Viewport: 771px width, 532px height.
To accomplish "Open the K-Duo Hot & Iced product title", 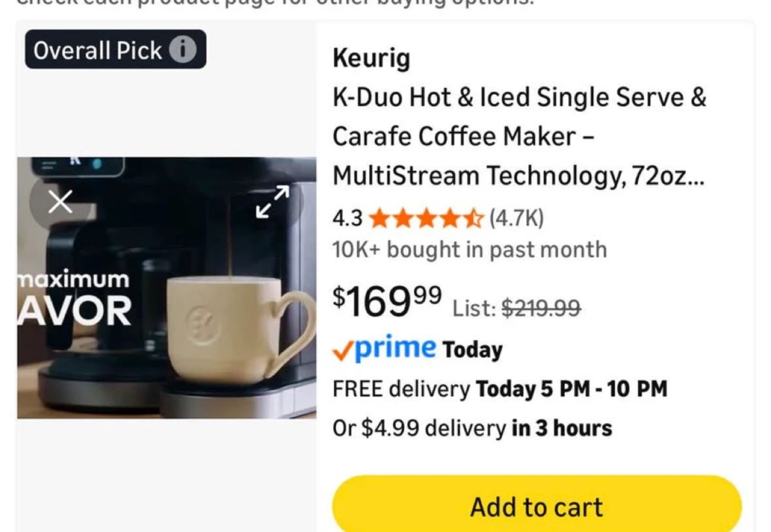I will [x=519, y=136].
